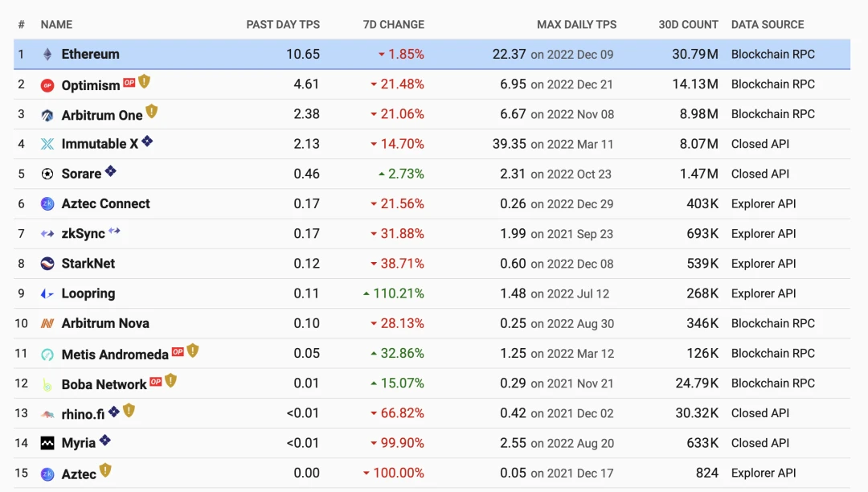Open the Ethereum project name
The height and width of the screenshot is (492, 868).
(90, 54)
